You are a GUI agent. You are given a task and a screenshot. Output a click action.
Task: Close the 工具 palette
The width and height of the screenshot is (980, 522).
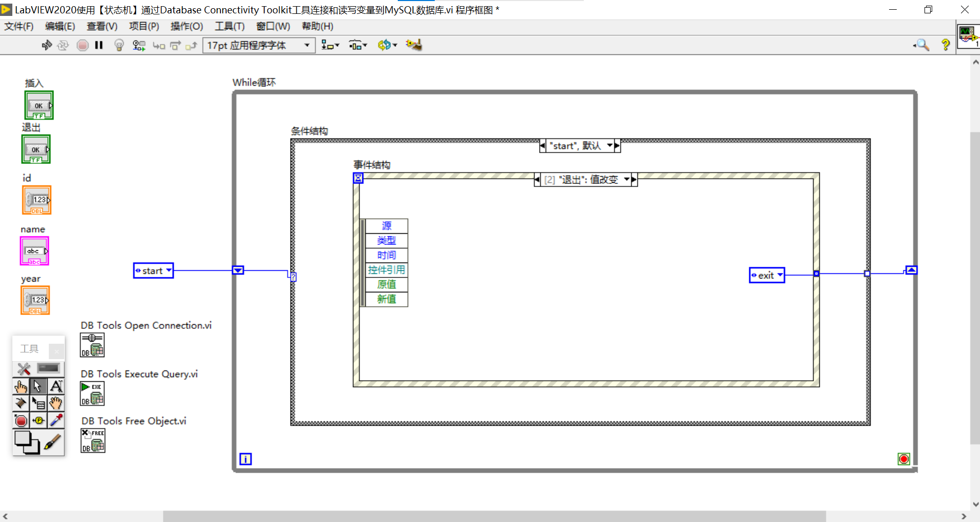click(57, 351)
